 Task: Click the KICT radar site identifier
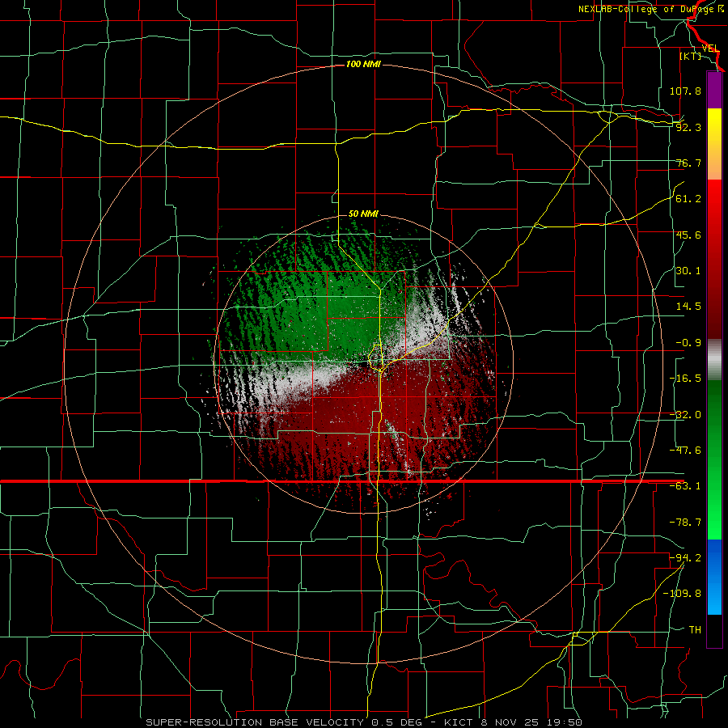tap(459, 722)
